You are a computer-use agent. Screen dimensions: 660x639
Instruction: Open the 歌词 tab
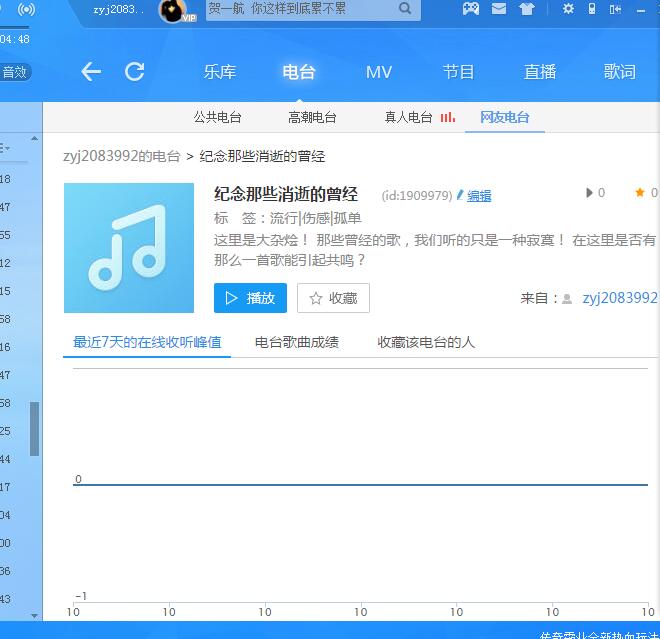(620, 72)
